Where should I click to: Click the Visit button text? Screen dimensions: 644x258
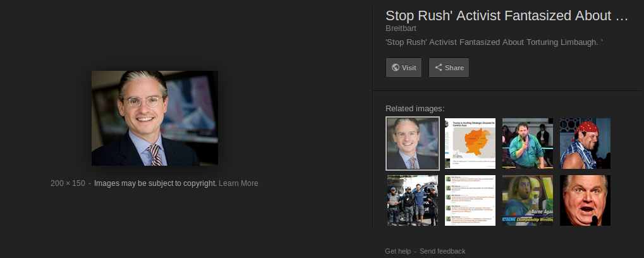[x=409, y=68]
